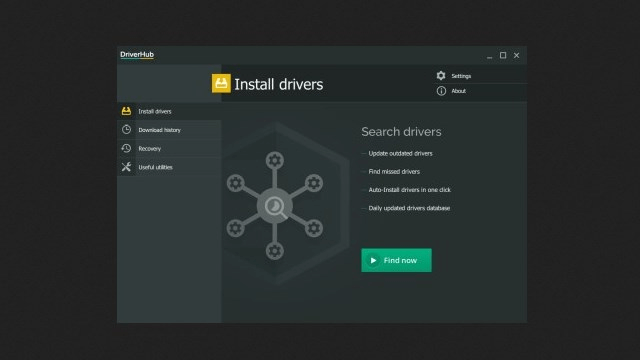Click the DriverHub logo
Image resolution: width=640 pixels, height=360 pixels.
(137, 55)
